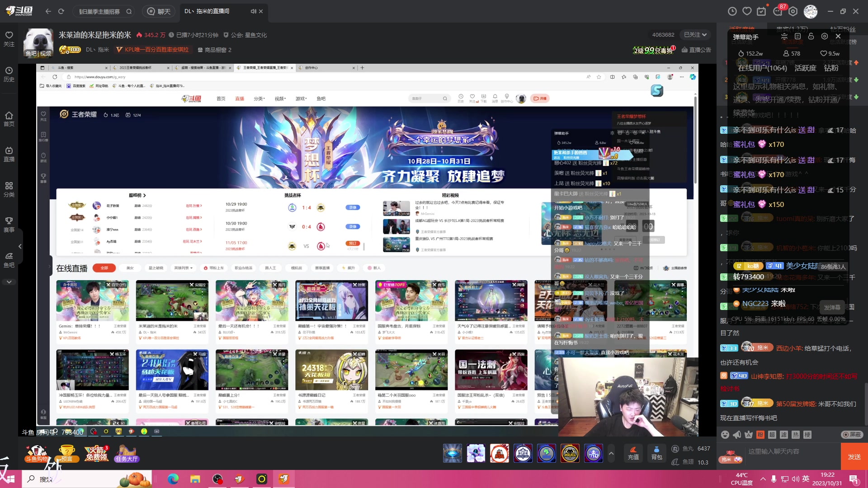Collapse sidebar with left arrow handle
The height and width of the screenshot is (488, 868).
click(20, 246)
